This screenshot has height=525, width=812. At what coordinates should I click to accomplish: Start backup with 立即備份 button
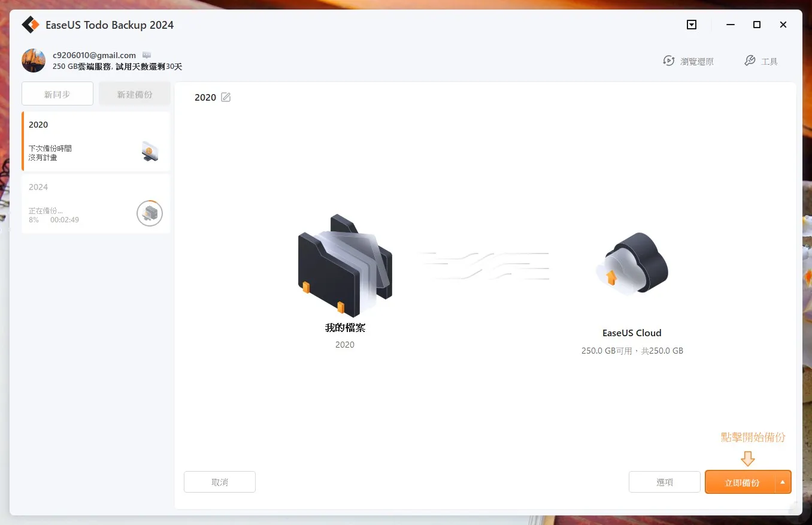(740, 482)
